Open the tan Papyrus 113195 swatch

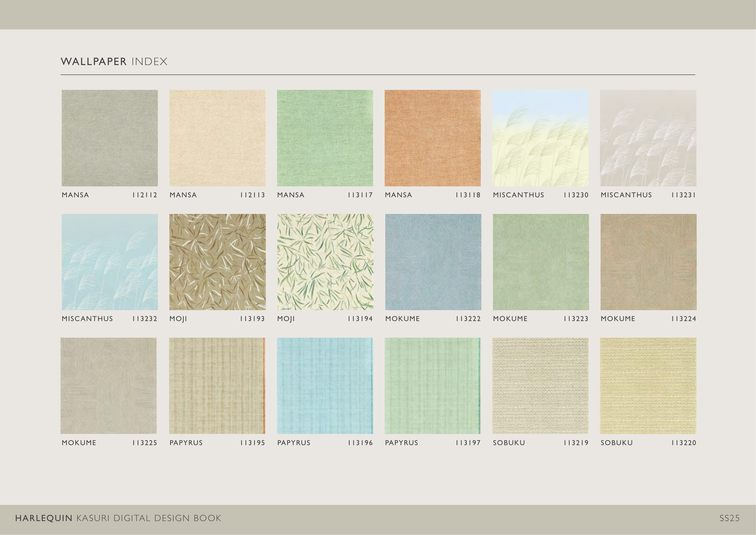(217, 386)
